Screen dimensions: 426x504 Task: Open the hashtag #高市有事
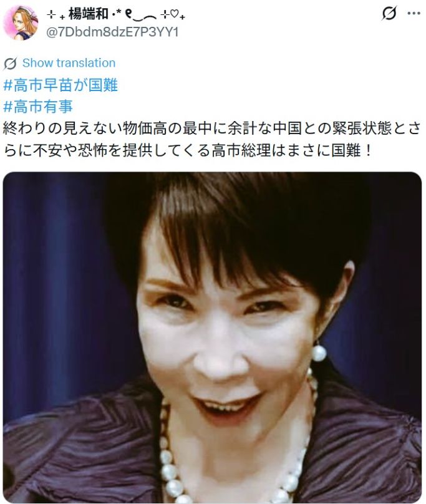[38, 107]
